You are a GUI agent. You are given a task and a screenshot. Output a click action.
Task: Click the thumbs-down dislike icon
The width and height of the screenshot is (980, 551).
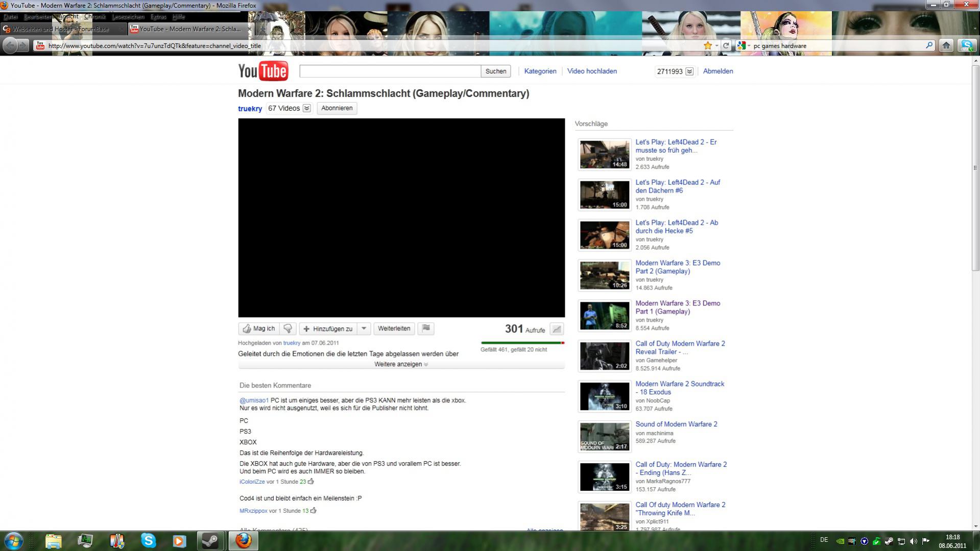point(288,329)
